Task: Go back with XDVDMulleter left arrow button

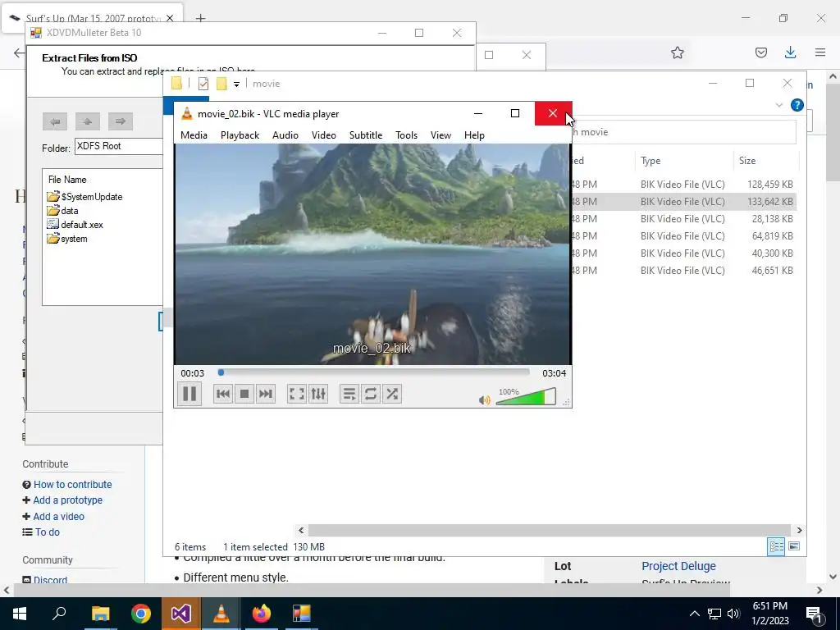Action: point(55,121)
